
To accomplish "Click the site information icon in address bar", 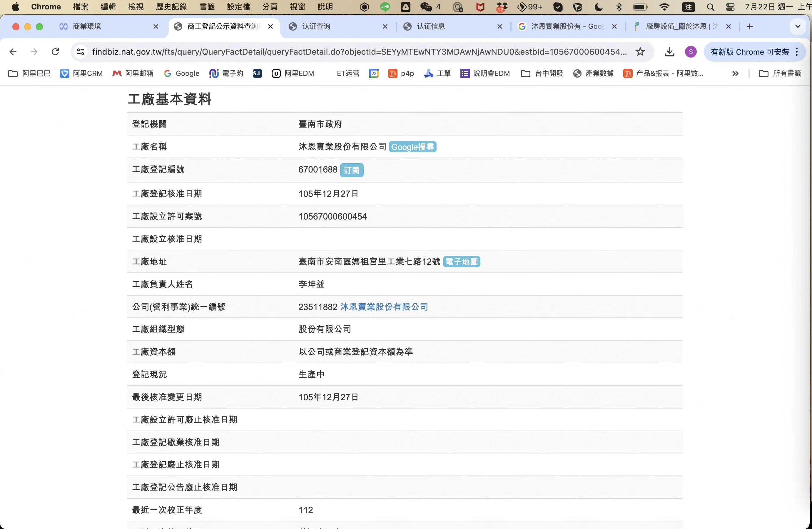I will (81, 52).
